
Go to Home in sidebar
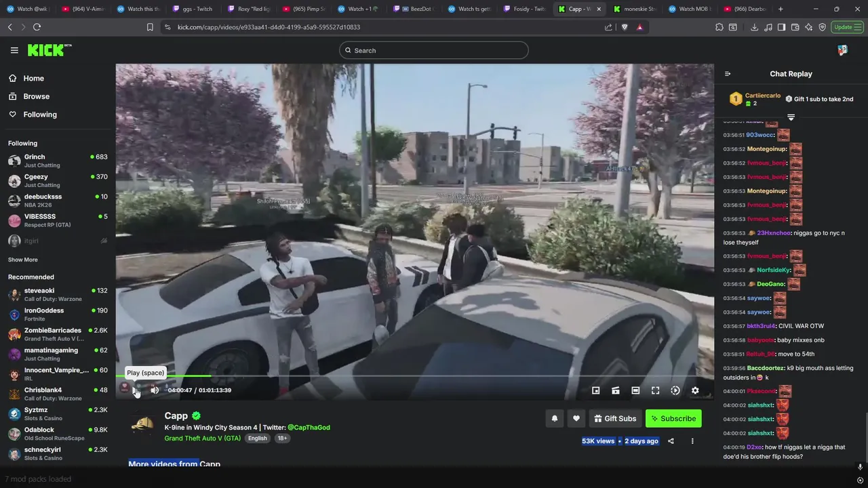(58, 78)
